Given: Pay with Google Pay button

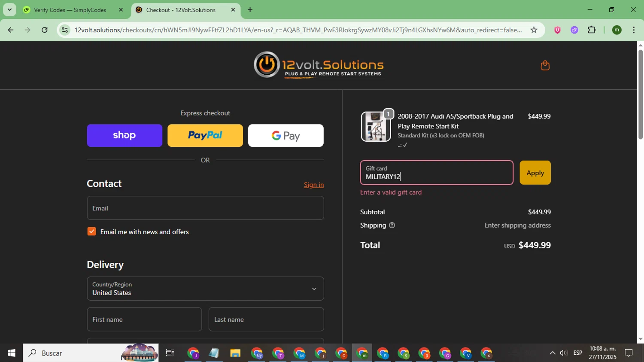Looking at the screenshot, I should pos(286,136).
